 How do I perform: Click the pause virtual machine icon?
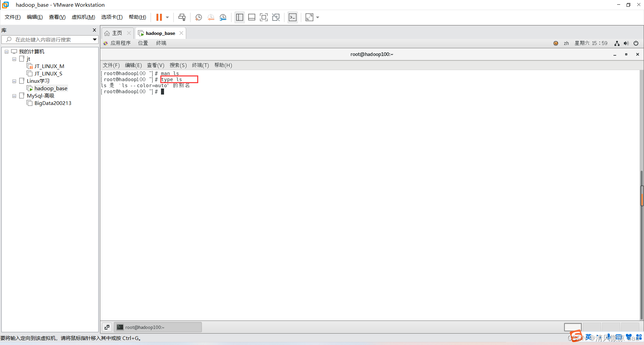159,17
